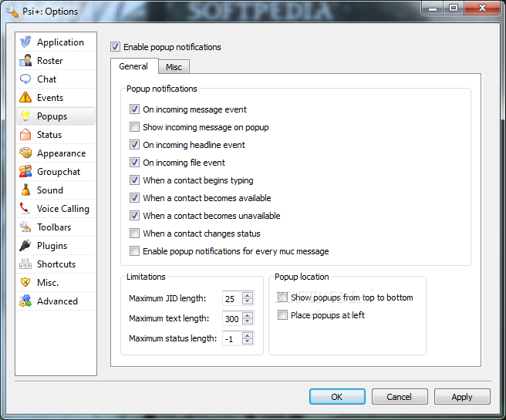Image resolution: width=506 pixels, height=420 pixels.
Task: Check Place popups at left
Action: (x=282, y=315)
